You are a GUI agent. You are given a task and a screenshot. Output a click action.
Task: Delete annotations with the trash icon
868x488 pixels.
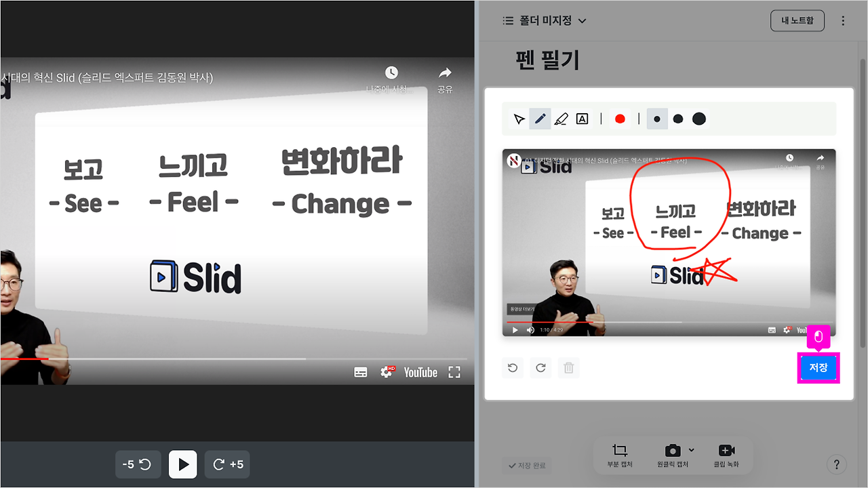point(568,367)
